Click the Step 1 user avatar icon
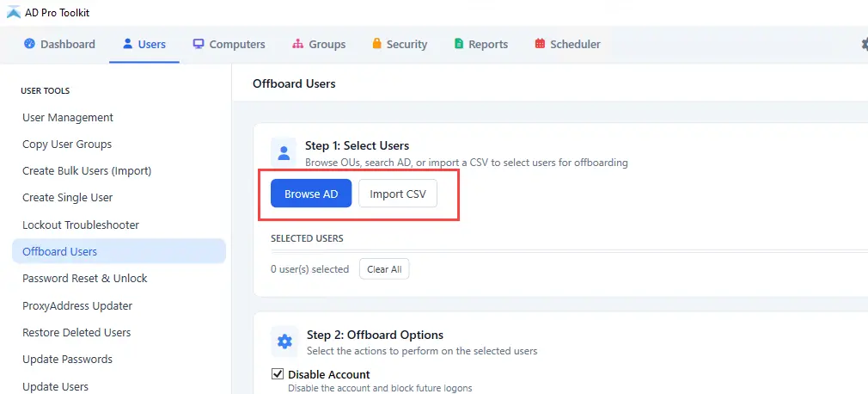Viewport: 868px width, 394px height. [x=284, y=152]
